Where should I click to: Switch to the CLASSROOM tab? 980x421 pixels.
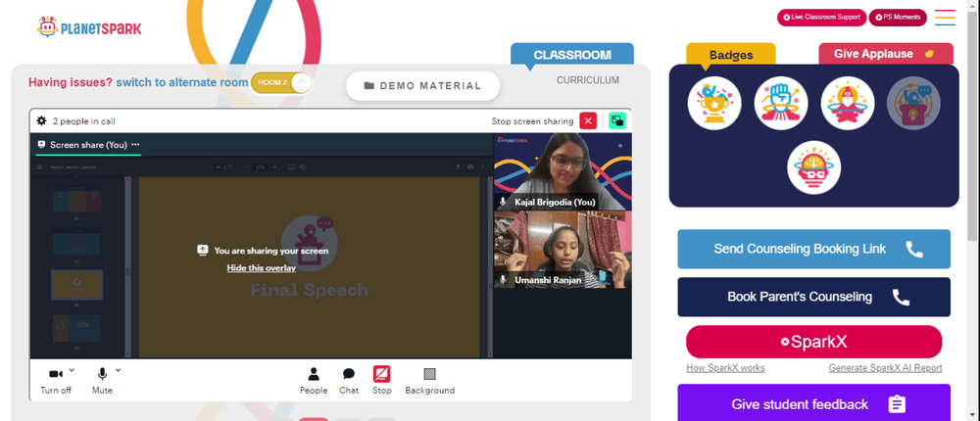pyautogui.click(x=572, y=55)
